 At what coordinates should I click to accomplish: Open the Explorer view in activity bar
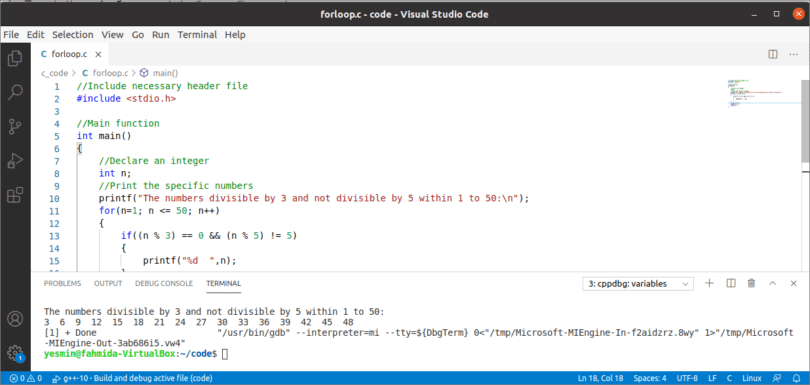tap(15, 58)
